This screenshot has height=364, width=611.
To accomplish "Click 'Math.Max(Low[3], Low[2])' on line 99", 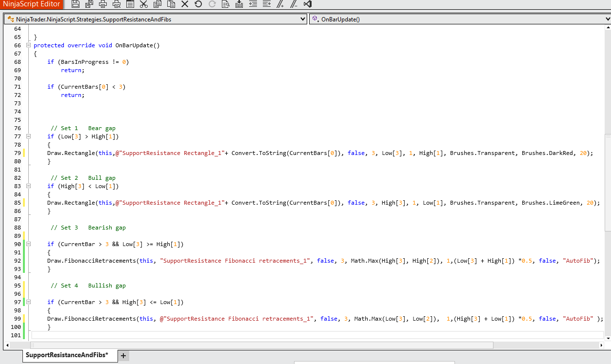I will tap(397, 319).
